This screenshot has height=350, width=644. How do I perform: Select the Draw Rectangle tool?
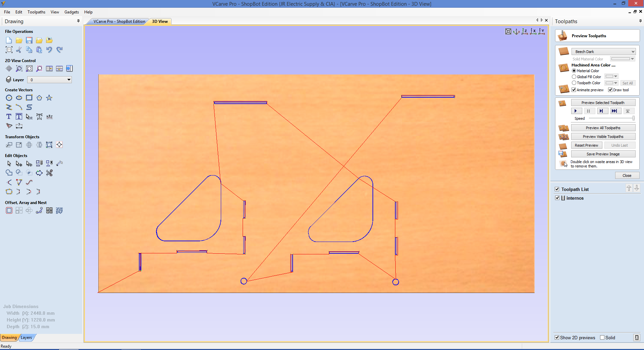(x=29, y=98)
